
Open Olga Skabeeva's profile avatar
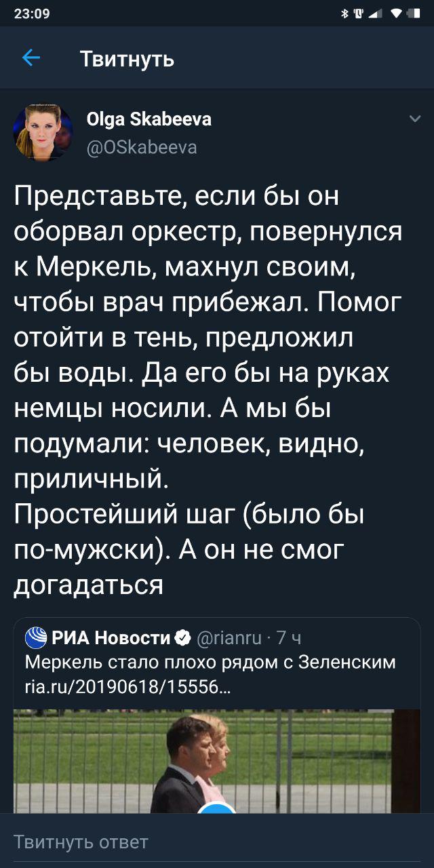click(x=42, y=132)
